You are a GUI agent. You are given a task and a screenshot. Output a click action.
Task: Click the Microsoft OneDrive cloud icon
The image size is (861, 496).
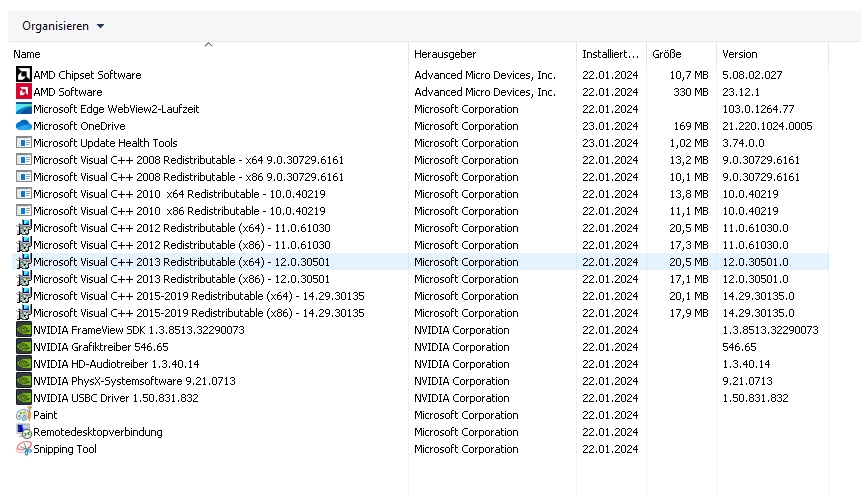[x=24, y=126]
